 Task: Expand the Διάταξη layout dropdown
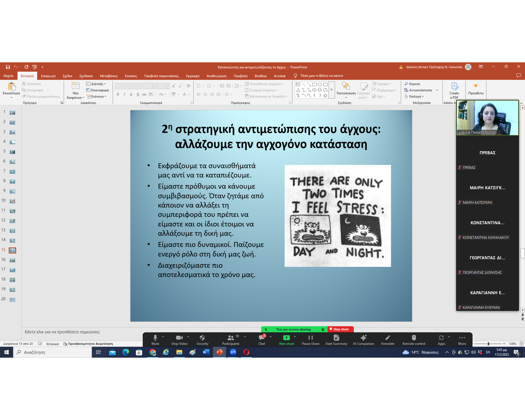[x=96, y=84]
